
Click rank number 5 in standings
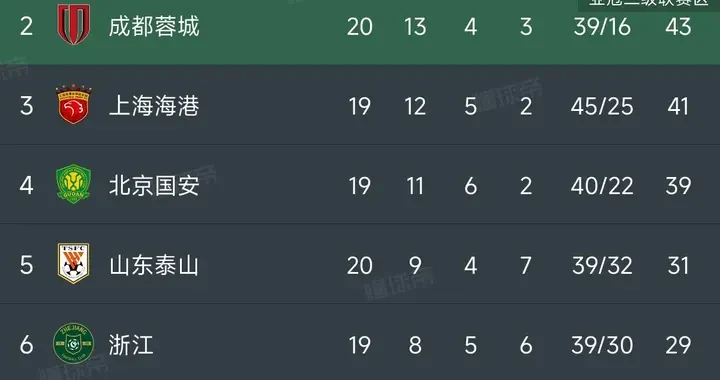click(27, 266)
